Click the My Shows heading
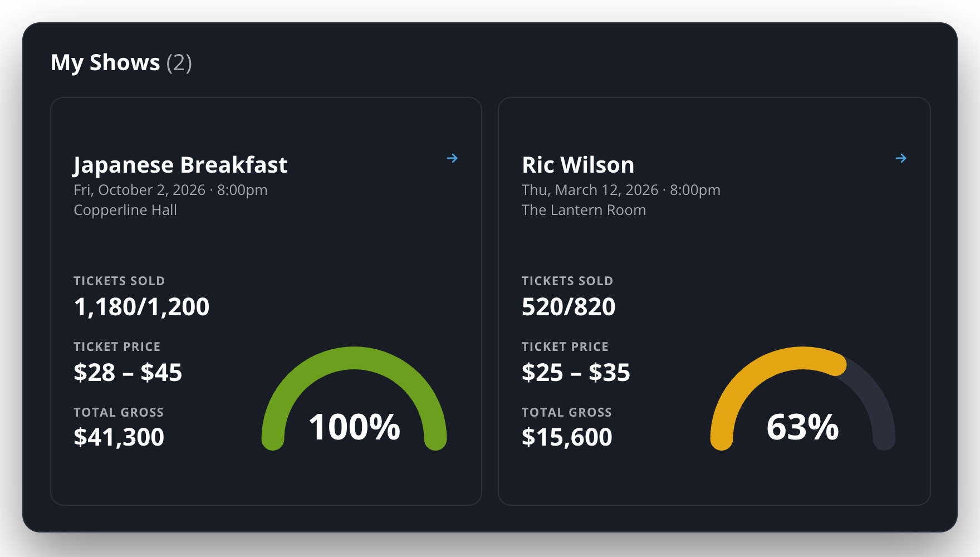980x557 pixels. pyautogui.click(x=105, y=62)
